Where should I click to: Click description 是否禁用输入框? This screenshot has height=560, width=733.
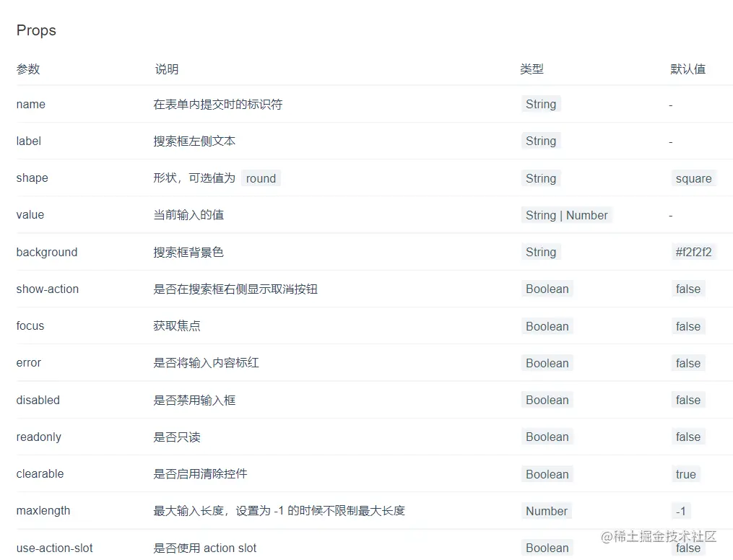194,401
